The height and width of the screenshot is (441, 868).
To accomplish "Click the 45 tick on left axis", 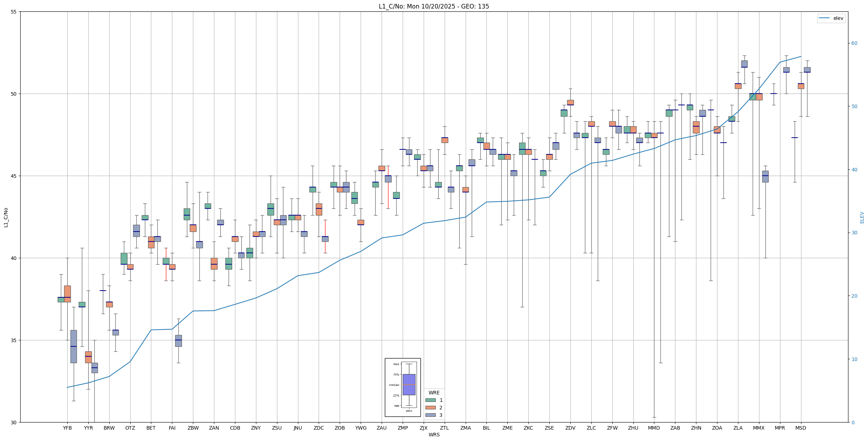I will click(x=14, y=176).
